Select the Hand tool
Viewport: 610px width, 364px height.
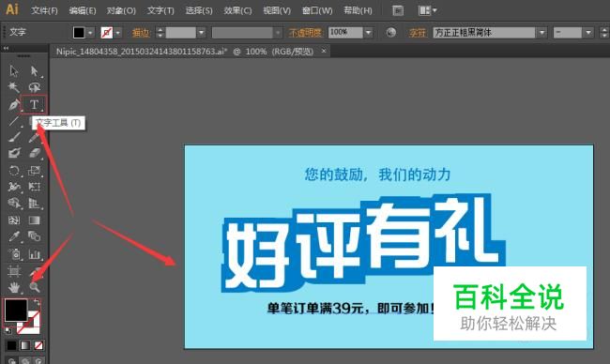(14, 287)
